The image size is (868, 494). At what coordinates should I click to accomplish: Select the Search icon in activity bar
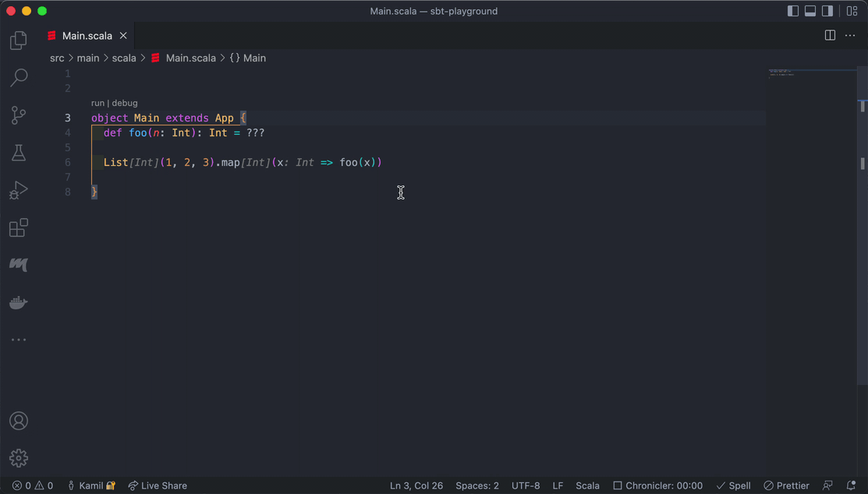(18, 77)
